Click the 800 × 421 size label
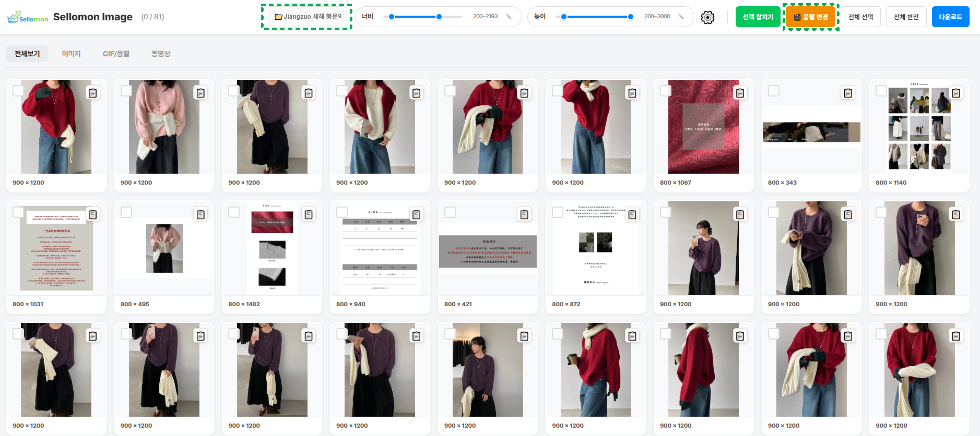The width and height of the screenshot is (980, 436). coord(458,304)
